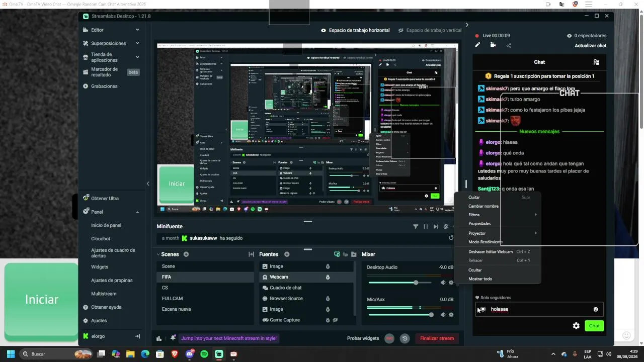The image size is (644, 362).
Task: Open emoji picker in chat input
Action: point(596,309)
